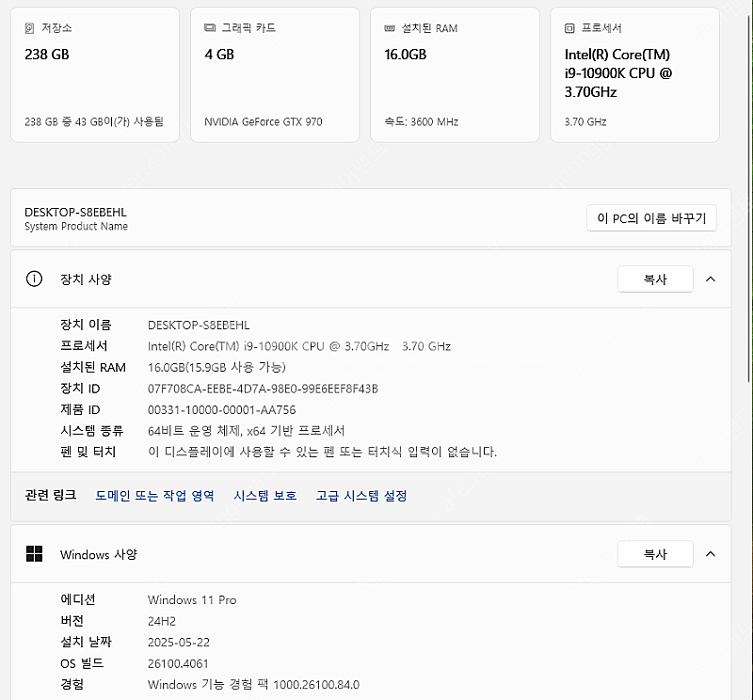This screenshot has width=753, height=700.
Task: Click the Windows 사양 section header title
Action: (99, 554)
